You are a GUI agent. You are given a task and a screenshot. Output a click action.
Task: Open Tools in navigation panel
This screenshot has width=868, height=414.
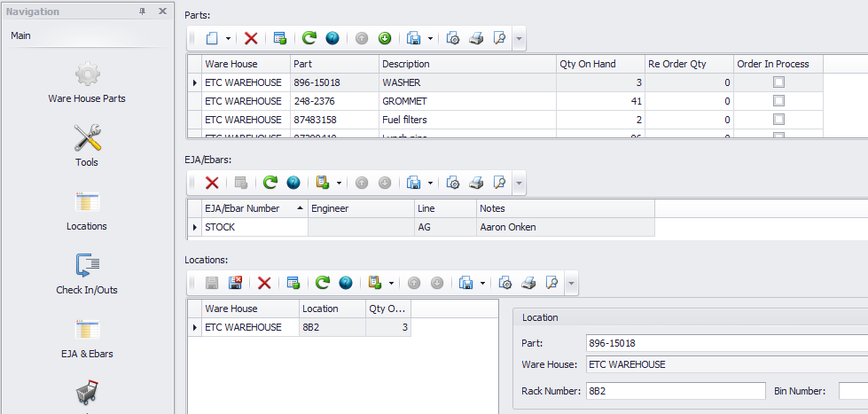87,146
